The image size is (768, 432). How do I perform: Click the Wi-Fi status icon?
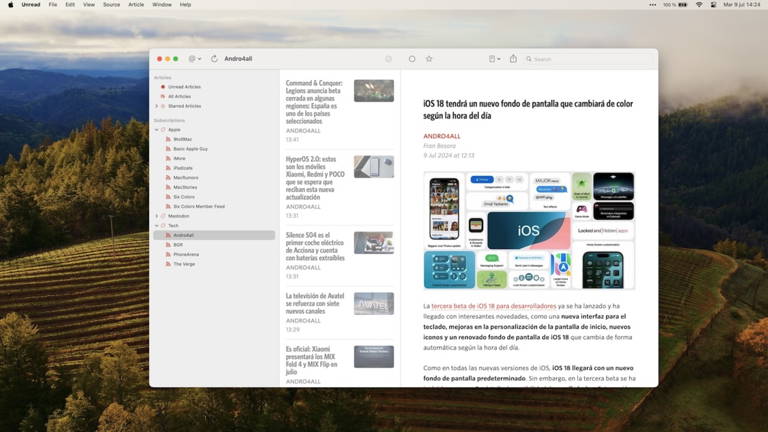(699, 4)
